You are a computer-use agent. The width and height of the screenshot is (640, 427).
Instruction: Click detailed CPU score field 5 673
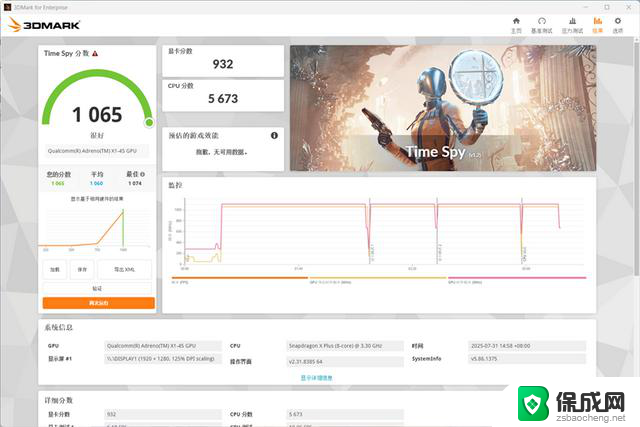click(x=345, y=414)
